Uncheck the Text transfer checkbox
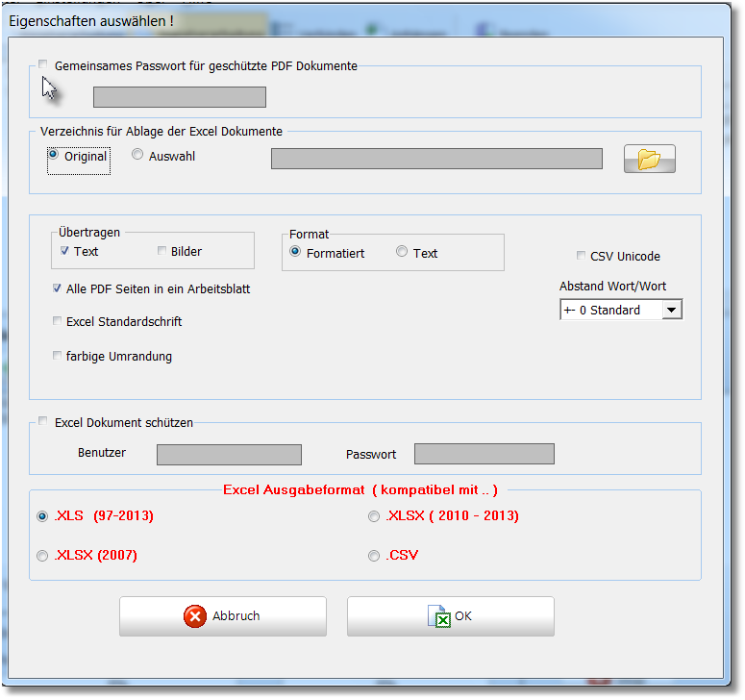Image resolution: width=745 pixels, height=700 pixels. pos(63,252)
